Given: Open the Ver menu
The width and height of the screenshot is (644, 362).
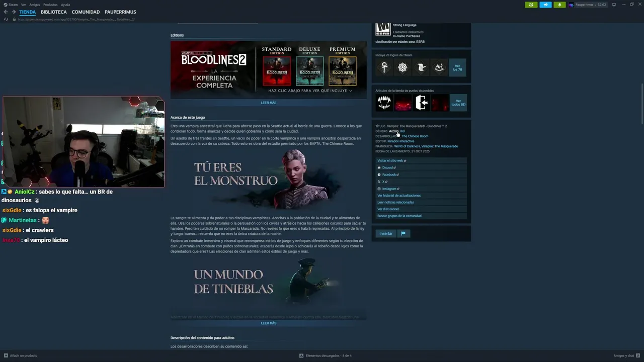Looking at the screenshot, I should tap(23, 5).
